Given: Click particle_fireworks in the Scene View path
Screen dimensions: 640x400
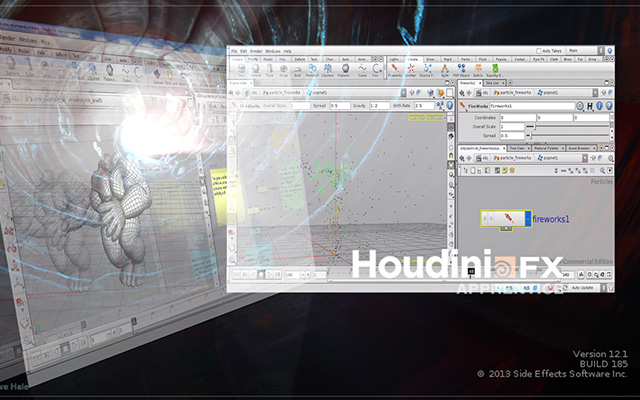Looking at the screenshot, I should pos(282,93).
